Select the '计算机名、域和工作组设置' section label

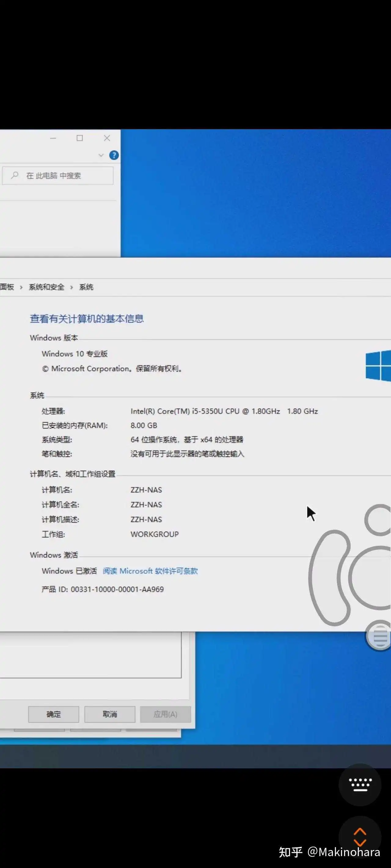point(72,474)
